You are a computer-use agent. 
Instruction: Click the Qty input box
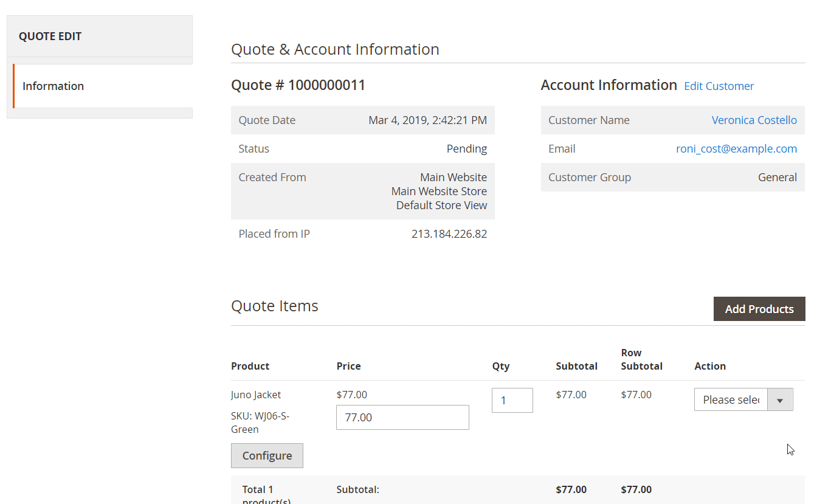coord(512,401)
